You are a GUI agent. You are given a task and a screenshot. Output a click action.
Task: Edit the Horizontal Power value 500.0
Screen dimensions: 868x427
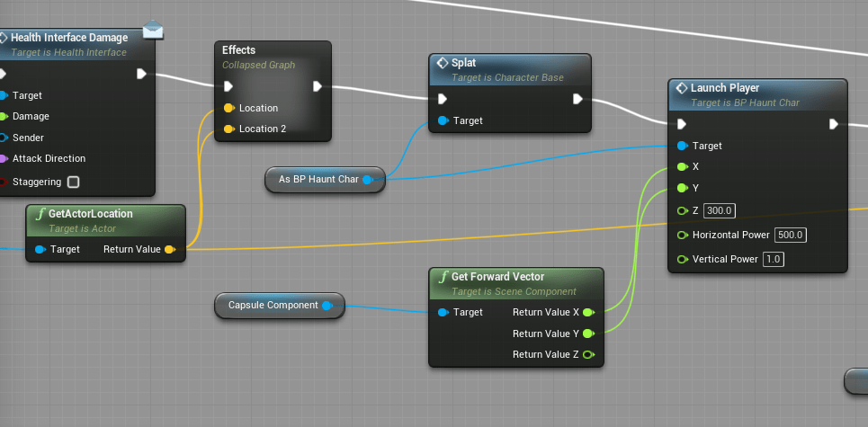click(x=791, y=235)
